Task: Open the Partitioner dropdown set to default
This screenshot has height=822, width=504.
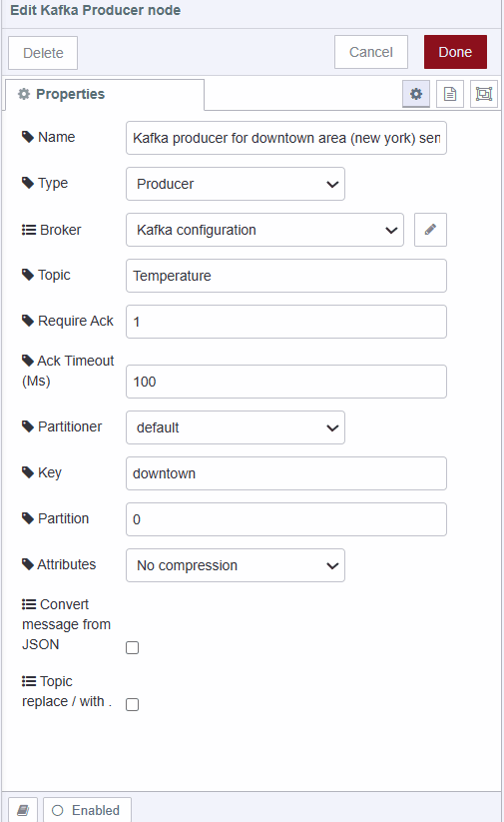Action: click(236, 427)
